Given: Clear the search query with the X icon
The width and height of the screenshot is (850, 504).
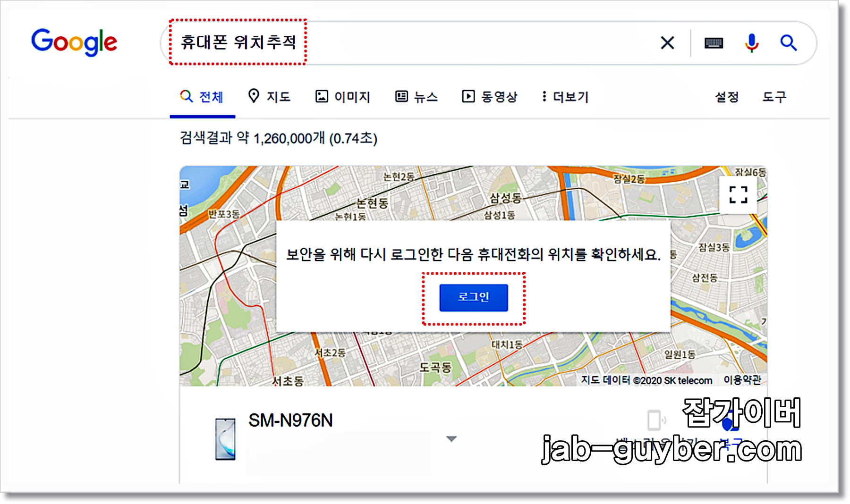Looking at the screenshot, I should (x=667, y=43).
